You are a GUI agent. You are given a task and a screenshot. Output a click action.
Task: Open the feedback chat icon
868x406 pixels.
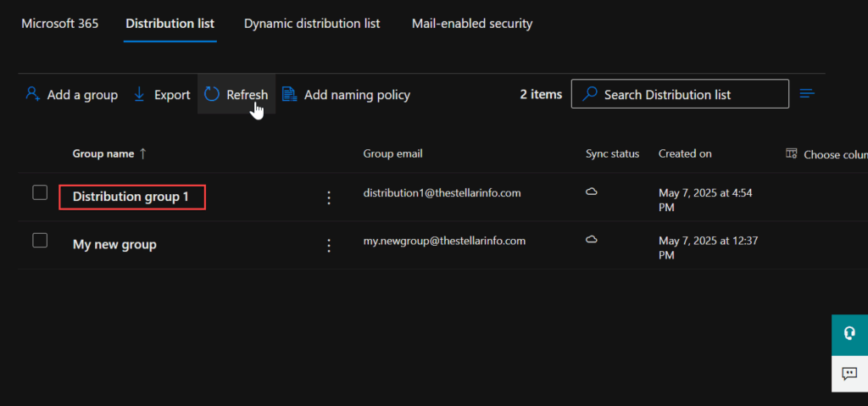[x=849, y=373]
